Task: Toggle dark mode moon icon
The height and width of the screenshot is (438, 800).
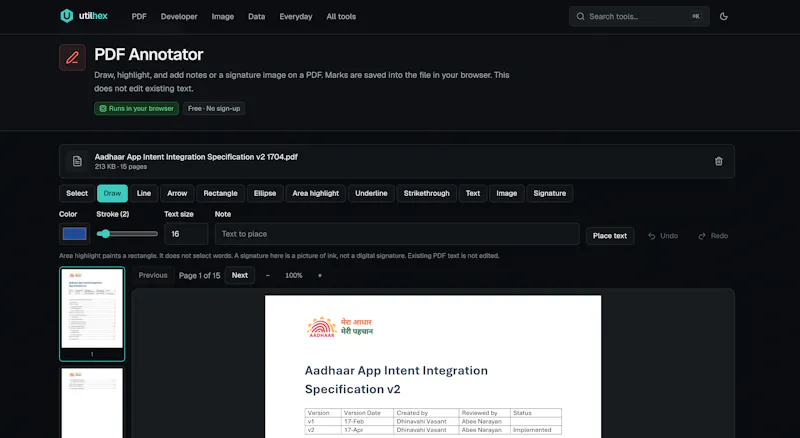Action: coord(723,16)
